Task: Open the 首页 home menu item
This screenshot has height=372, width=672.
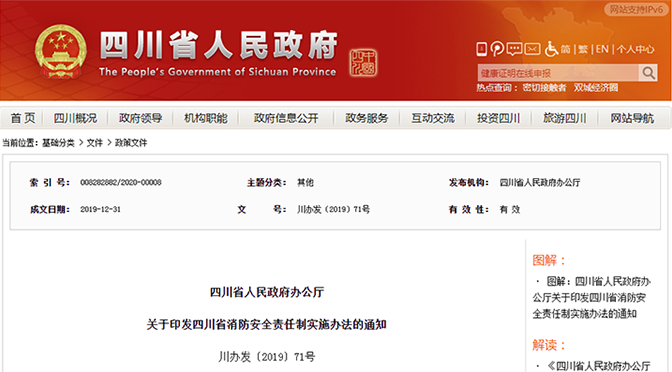Action: pyautogui.click(x=23, y=118)
